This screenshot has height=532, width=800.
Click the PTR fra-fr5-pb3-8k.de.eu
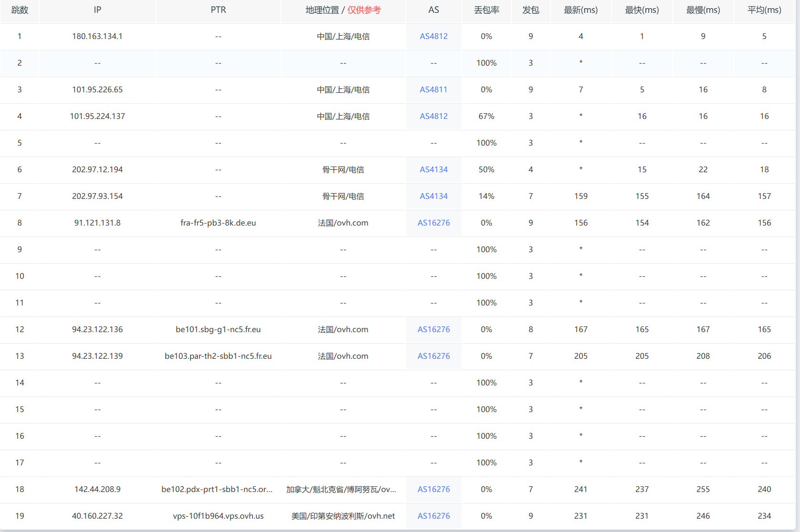218,223
